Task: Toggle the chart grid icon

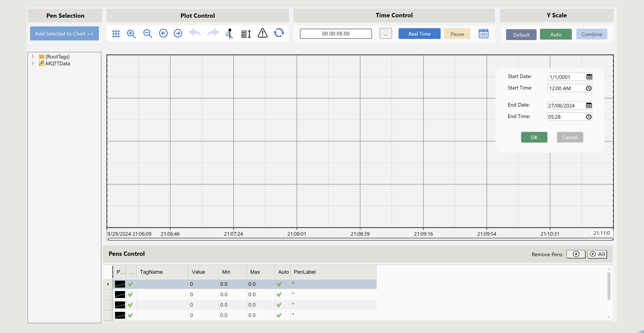Action: (x=116, y=34)
